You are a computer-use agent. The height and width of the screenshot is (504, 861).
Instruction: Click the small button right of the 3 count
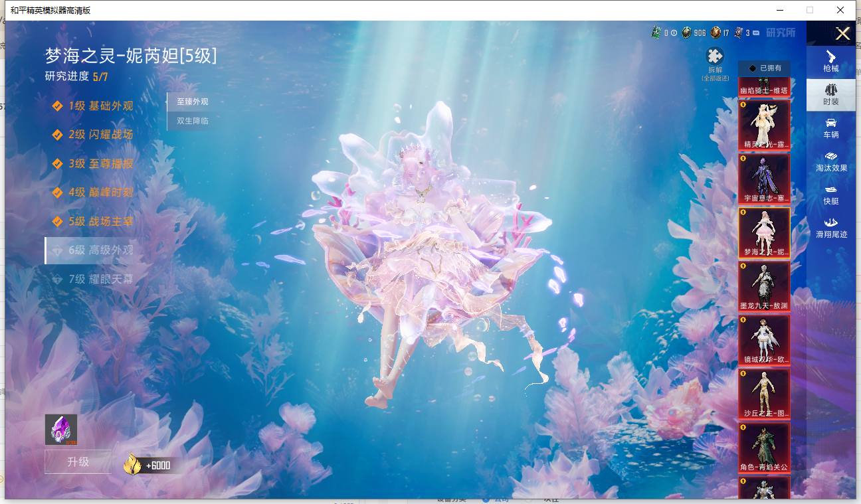pos(756,33)
